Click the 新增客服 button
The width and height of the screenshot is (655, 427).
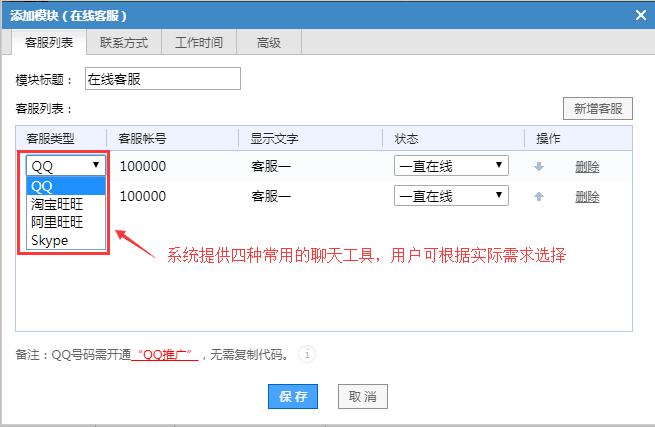click(x=598, y=109)
